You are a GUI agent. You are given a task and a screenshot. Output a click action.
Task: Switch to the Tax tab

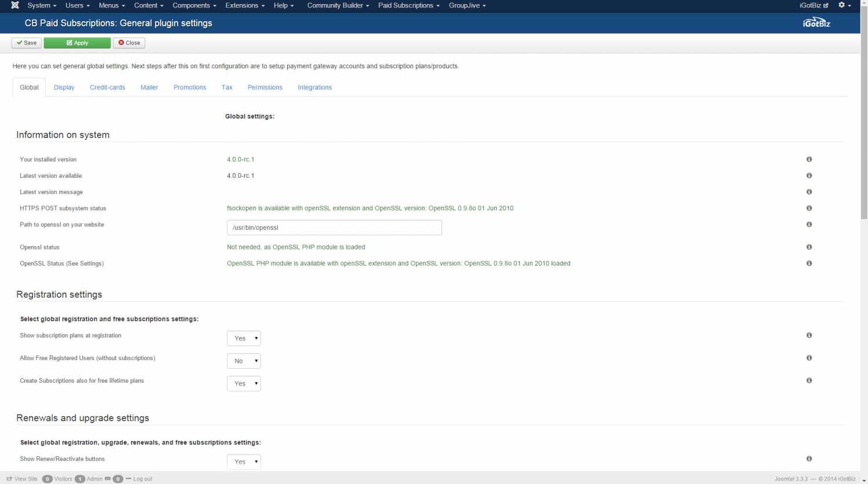pos(227,87)
